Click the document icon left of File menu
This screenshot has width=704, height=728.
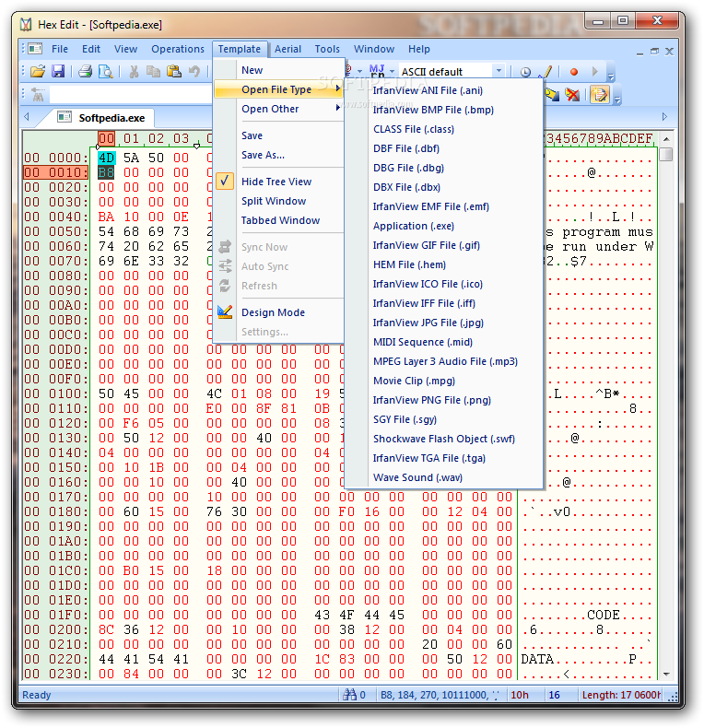(x=35, y=48)
